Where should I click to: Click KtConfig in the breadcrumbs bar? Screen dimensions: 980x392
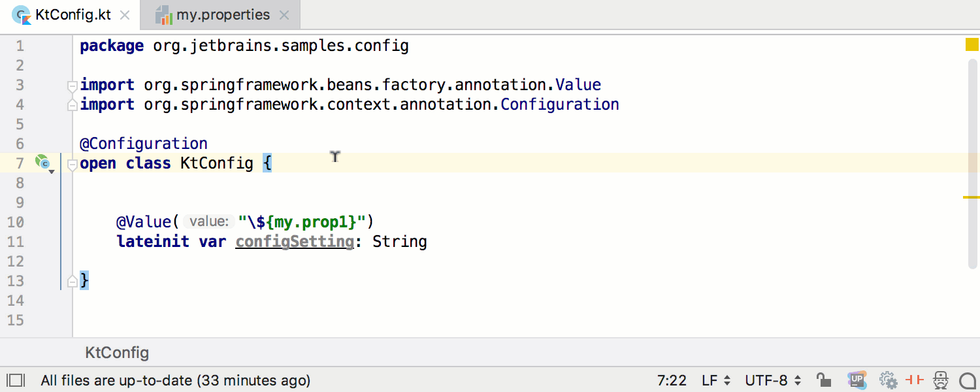coord(116,352)
